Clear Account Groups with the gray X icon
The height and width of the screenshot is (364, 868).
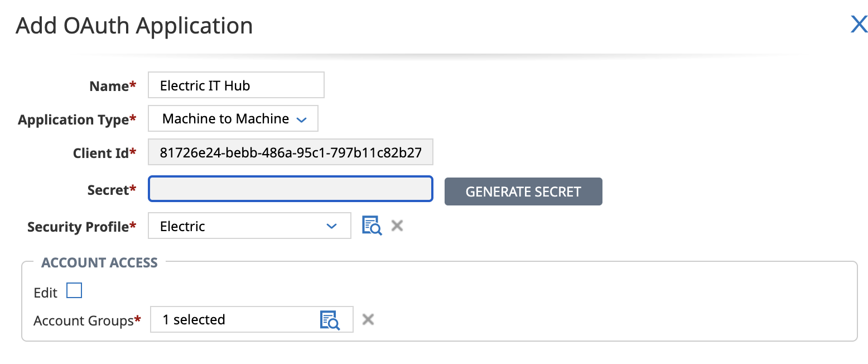pyautogui.click(x=368, y=319)
